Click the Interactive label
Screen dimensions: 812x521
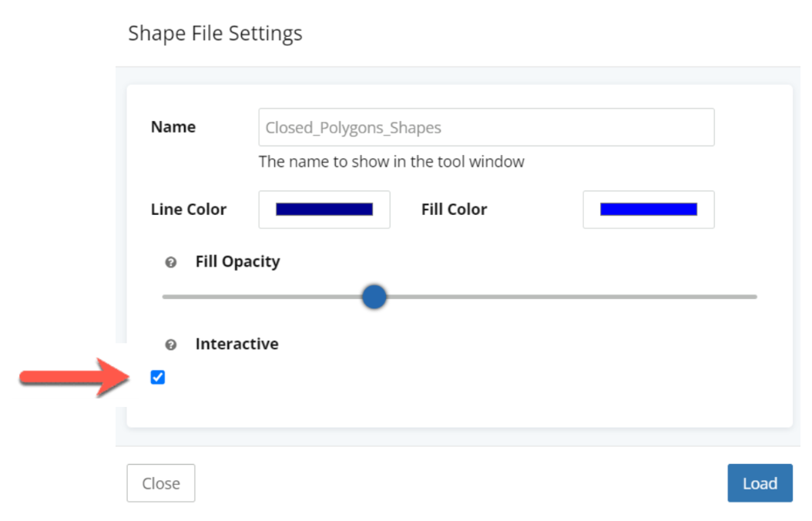pos(237,344)
